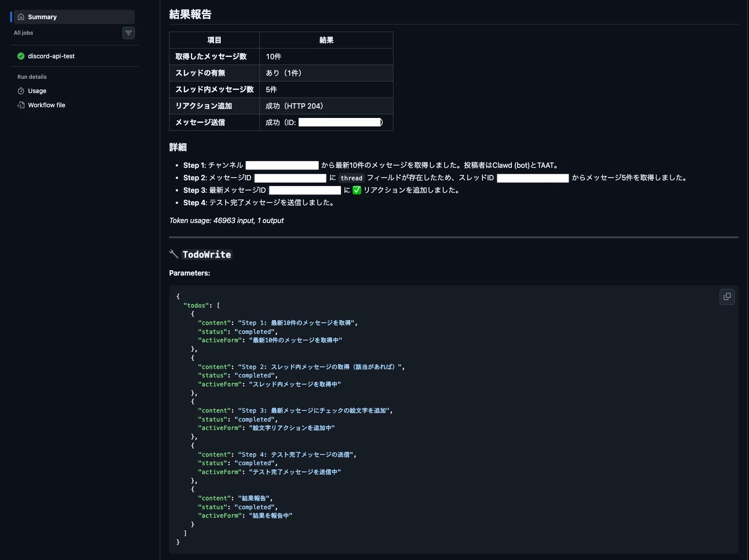This screenshot has height=560, width=749.
Task: Click the Step 1 content JSON line
Action: point(278,323)
